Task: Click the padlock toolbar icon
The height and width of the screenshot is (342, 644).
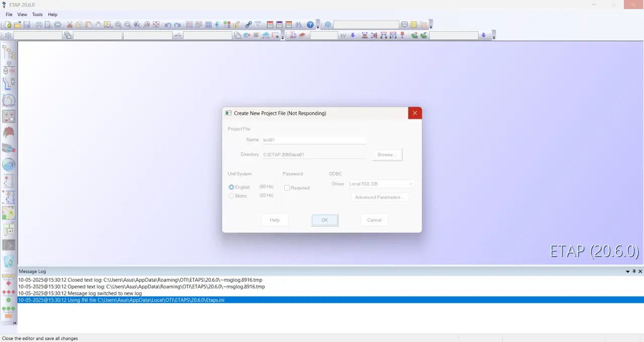Action: tap(236, 25)
